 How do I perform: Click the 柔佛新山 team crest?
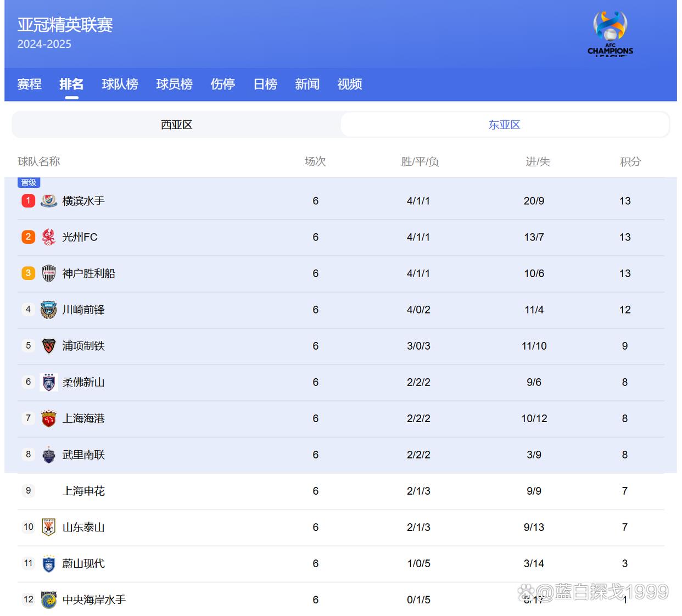[49, 382]
